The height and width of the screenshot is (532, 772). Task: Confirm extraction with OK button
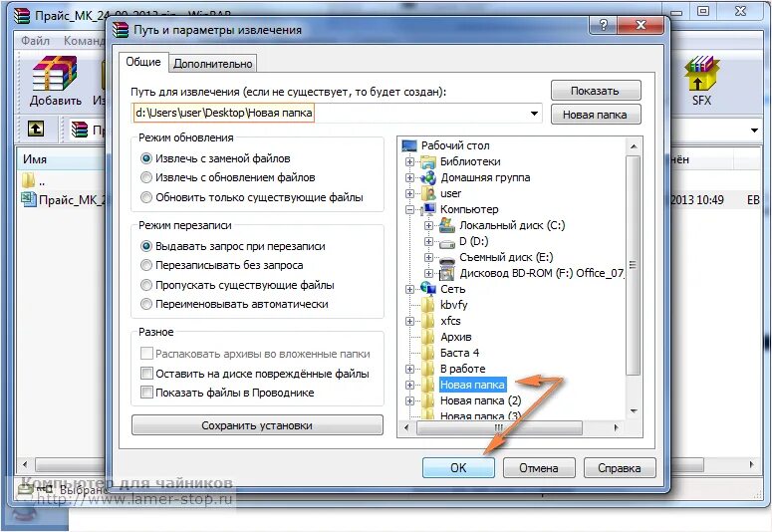458,467
